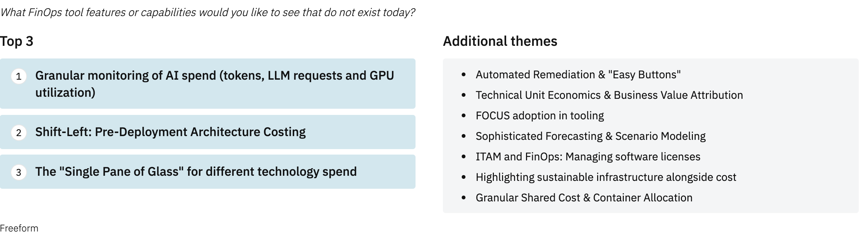The height and width of the screenshot is (238, 868).
Task: Click Automated Remediation & Easy Buttons text
Action: (x=578, y=75)
